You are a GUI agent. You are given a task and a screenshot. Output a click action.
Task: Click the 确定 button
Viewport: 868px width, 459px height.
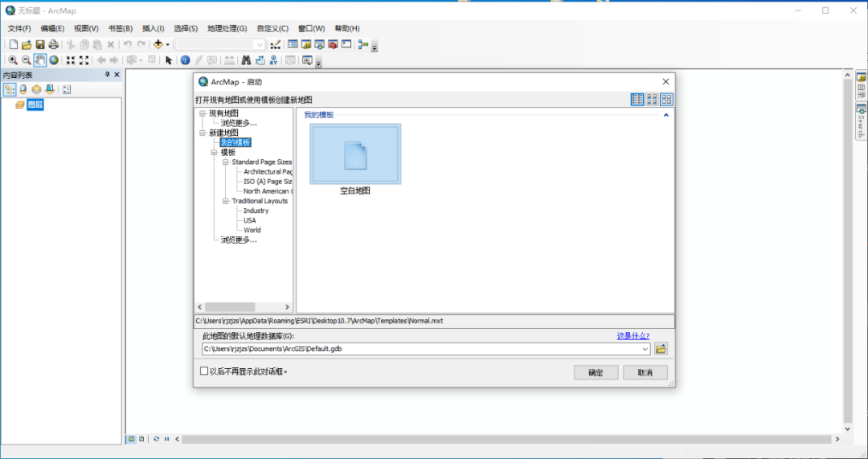coord(596,373)
